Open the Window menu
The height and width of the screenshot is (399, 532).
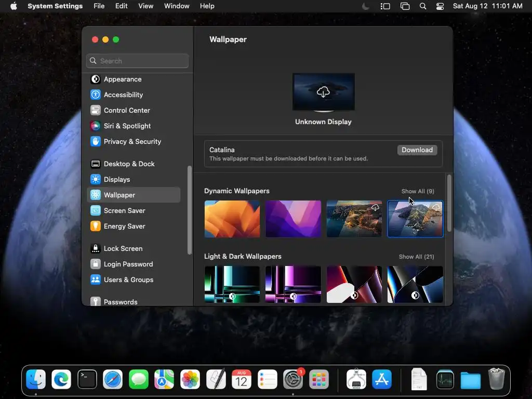pyautogui.click(x=177, y=6)
